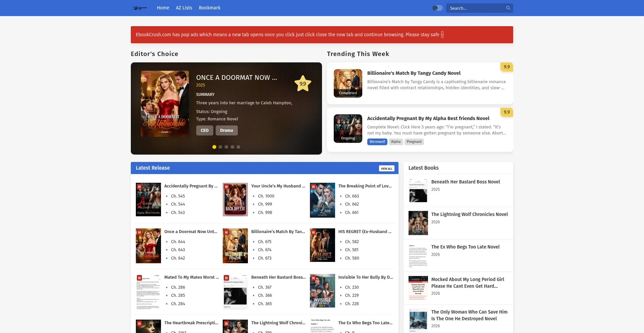Go to second carousel slide dot
Screen dimensions: 644x333
coord(220,147)
